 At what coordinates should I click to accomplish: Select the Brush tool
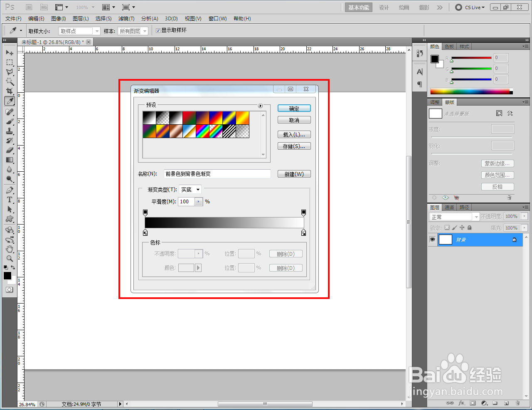[x=10, y=121]
